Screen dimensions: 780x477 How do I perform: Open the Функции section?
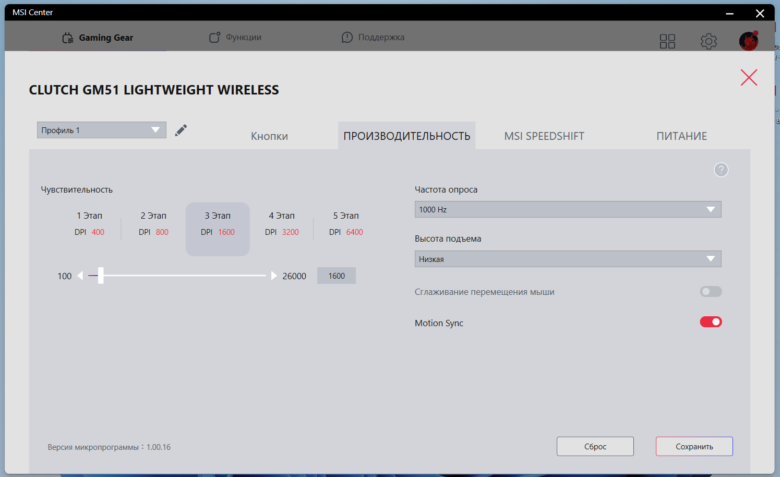[x=235, y=37]
